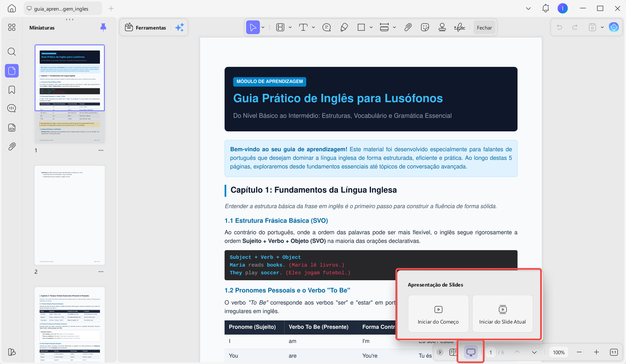Unpin the Miniaturas panel
Viewport: 626px width, 364px height.
click(x=103, y=27)
